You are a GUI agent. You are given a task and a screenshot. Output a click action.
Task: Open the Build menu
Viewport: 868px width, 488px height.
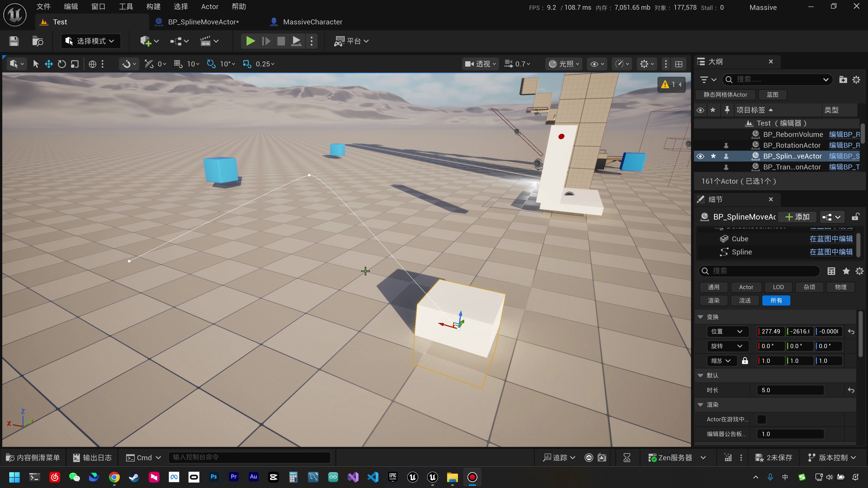(x=153, y=7)
